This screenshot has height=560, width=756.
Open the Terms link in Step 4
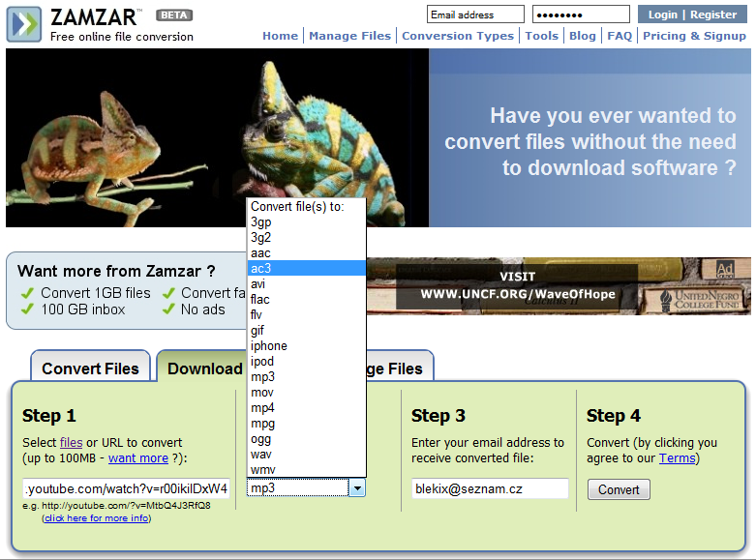(678, 457)
